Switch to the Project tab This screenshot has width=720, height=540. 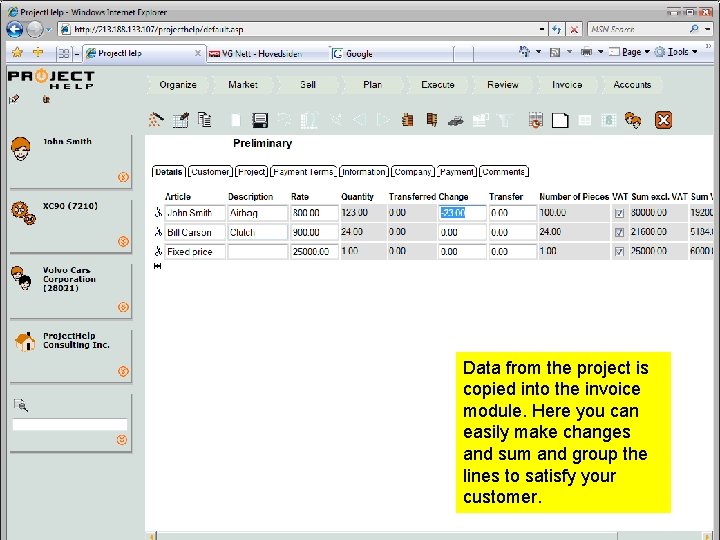pyautogui.click(x=252, y=172)
